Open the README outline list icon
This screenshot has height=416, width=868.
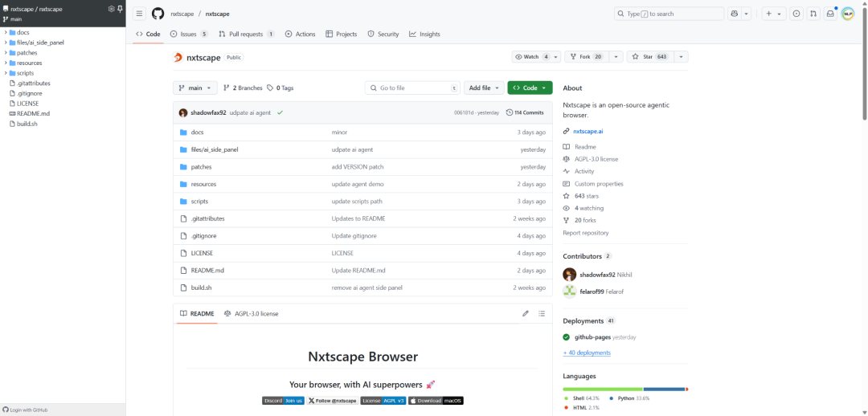coord(542,314)
